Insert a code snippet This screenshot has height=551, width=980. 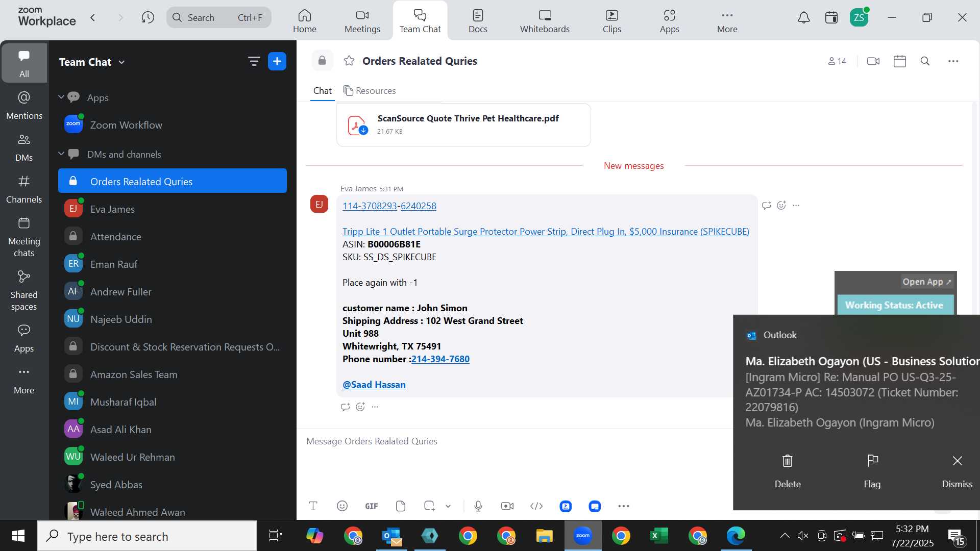[x=536, y=506]
